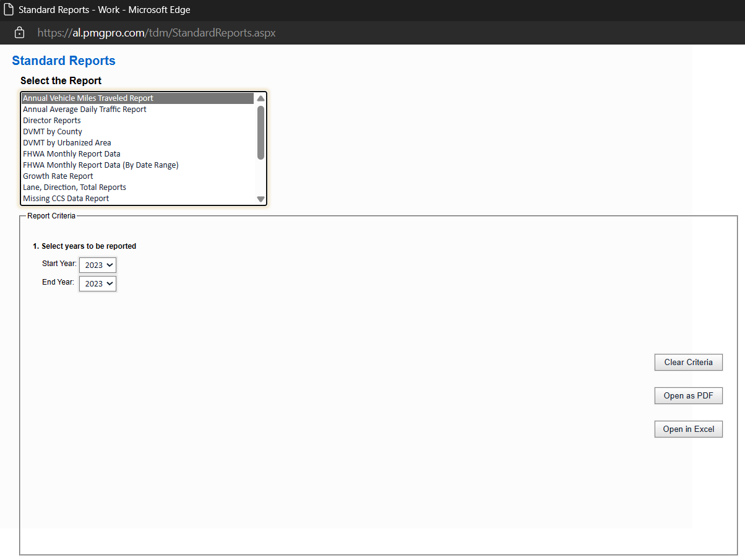The image size is (745, 560).
Task: Click the report list scrollbar thumb
Action: (x=261, y=132)
